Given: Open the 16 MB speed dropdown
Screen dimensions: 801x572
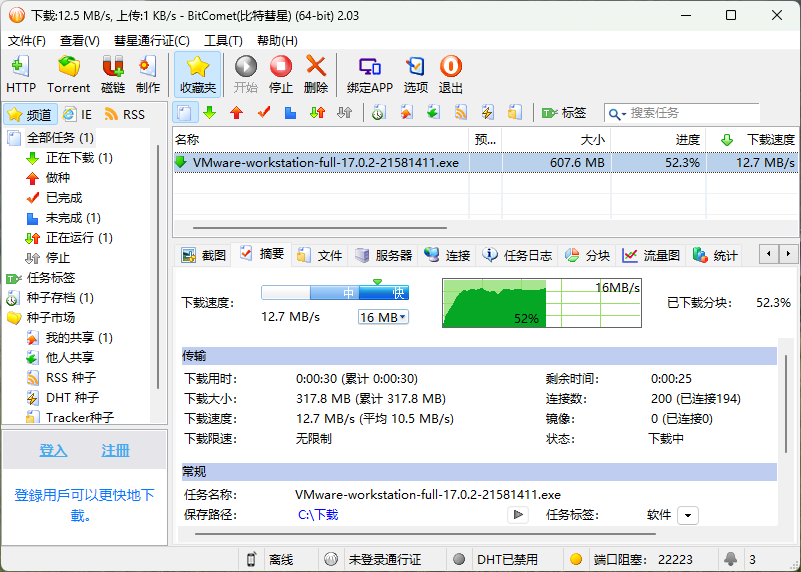Looking at the screenshot, I should 383,317.
